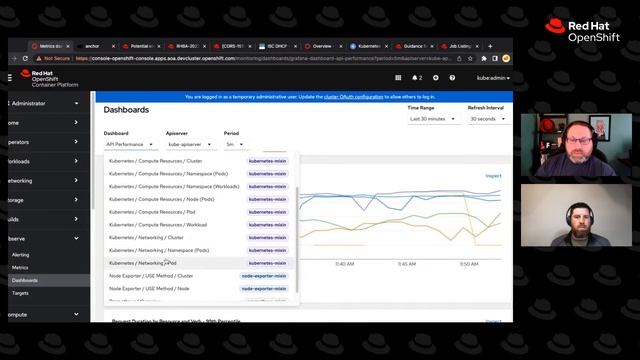This screenshot has height=360, width=640.
Task: Select Node Exporter / USE Method / Cluster
Action: point(199,276)
